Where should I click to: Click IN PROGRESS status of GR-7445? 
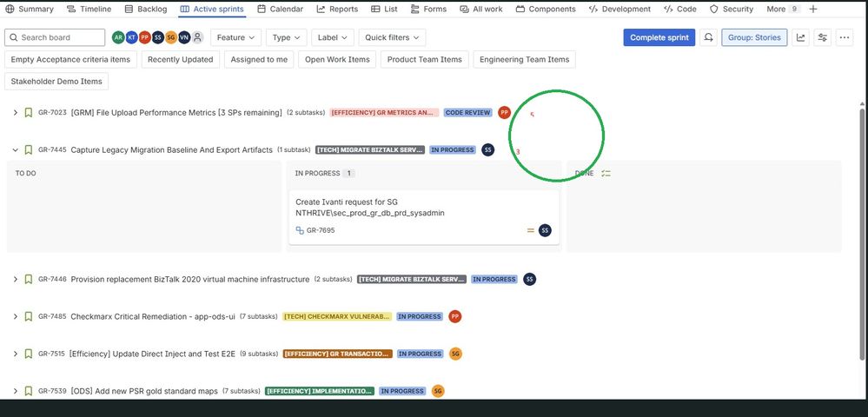tap(453, 149)
